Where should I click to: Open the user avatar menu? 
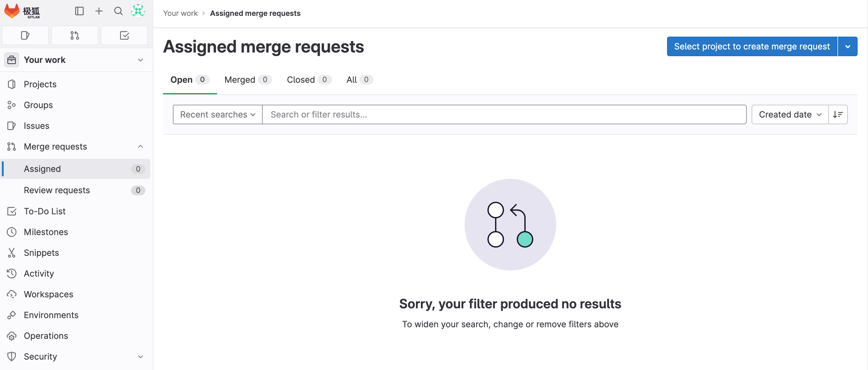tap(138, 11)
